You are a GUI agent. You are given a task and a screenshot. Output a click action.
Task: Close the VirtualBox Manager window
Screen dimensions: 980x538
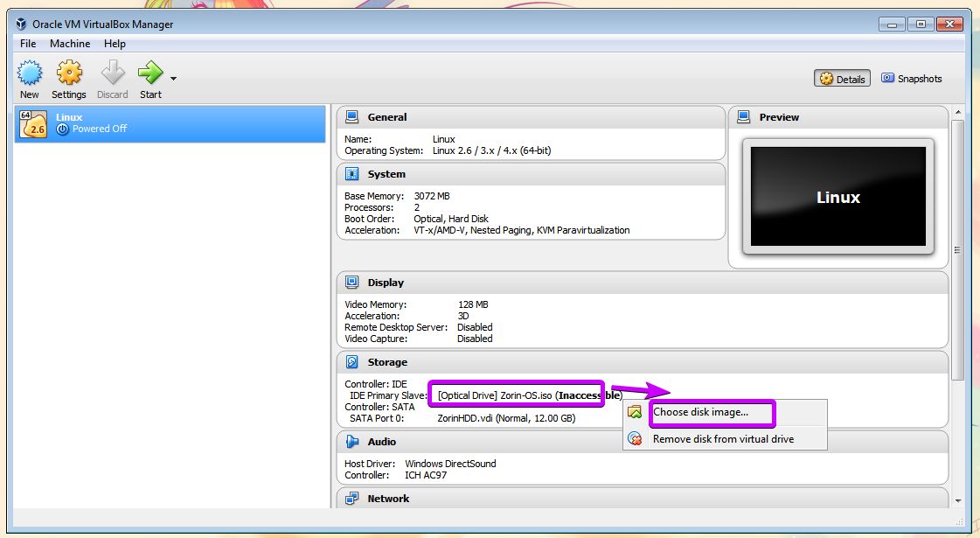tap(949, 24)
